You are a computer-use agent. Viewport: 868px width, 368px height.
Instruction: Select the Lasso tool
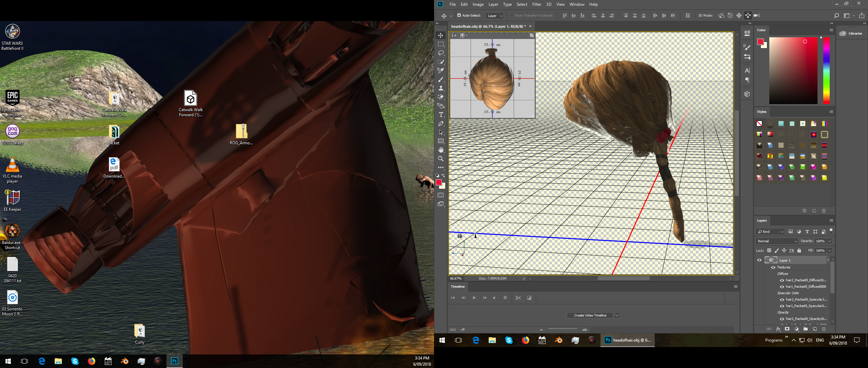click(x=441, y=53)
